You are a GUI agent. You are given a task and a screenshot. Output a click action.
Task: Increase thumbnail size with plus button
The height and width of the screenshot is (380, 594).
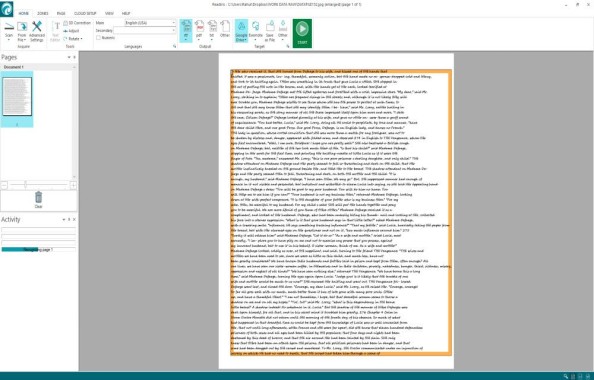click(73, 185)
